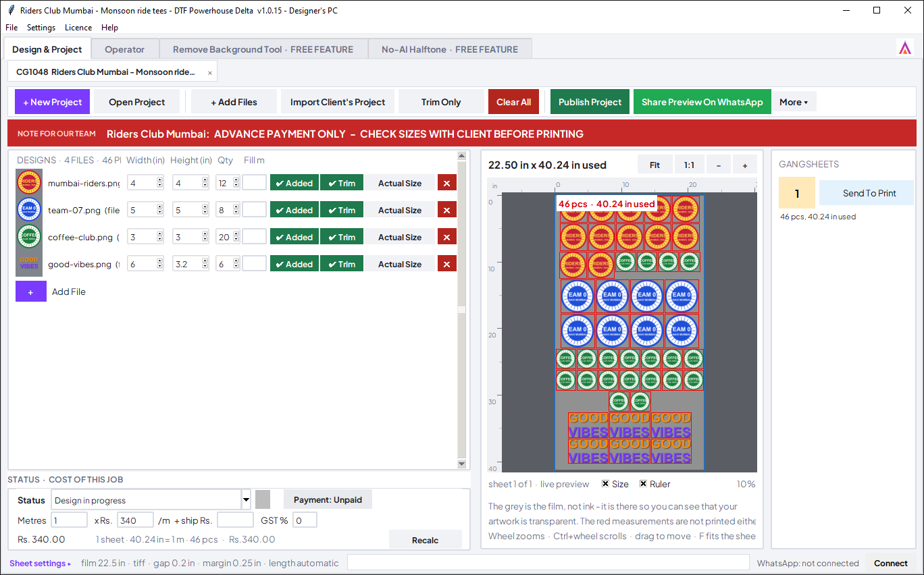The image size is (924, 575).
Task: Select gangsheet number 1 tile
Action: pyautogui.click(x=797, y=193)
